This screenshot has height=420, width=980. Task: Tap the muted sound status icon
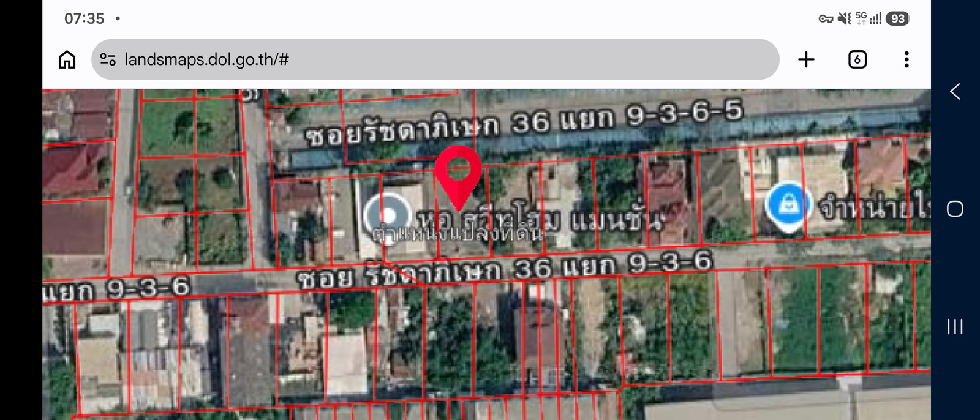[844, 19]
